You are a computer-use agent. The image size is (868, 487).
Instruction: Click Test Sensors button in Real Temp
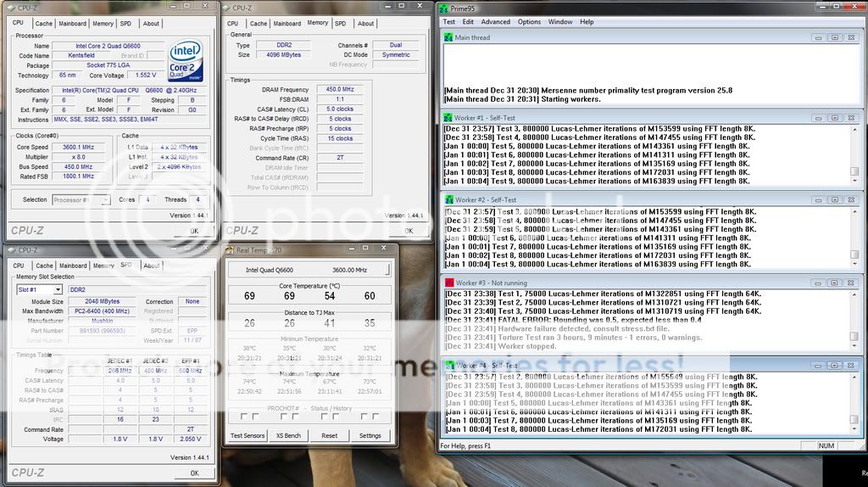pos(248,435)
